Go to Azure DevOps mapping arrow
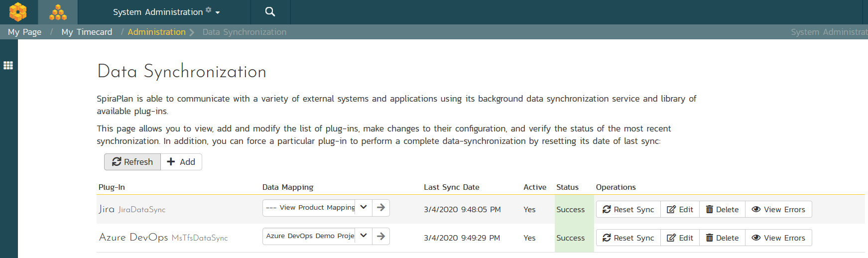Screen dimensions: 868x258 pos(381,236)
